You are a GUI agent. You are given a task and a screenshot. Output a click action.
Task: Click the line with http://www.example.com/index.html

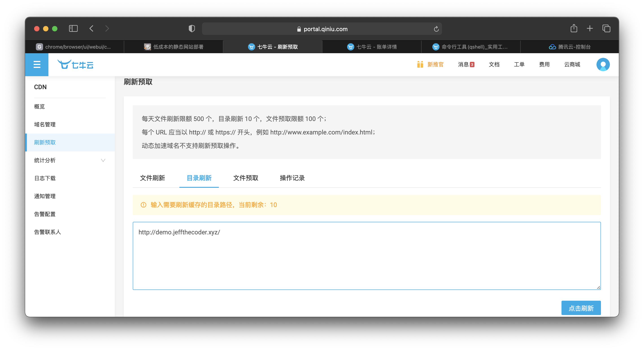tap(259, 132)
